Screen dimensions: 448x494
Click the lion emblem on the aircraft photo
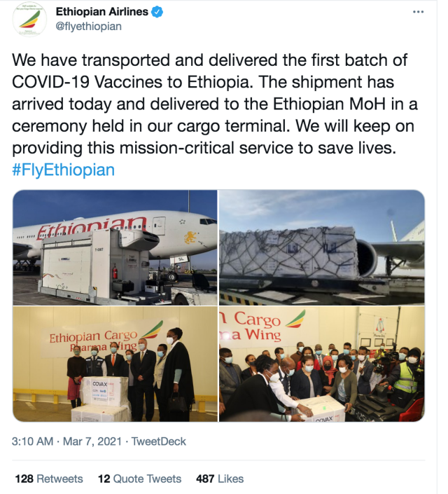190,238
